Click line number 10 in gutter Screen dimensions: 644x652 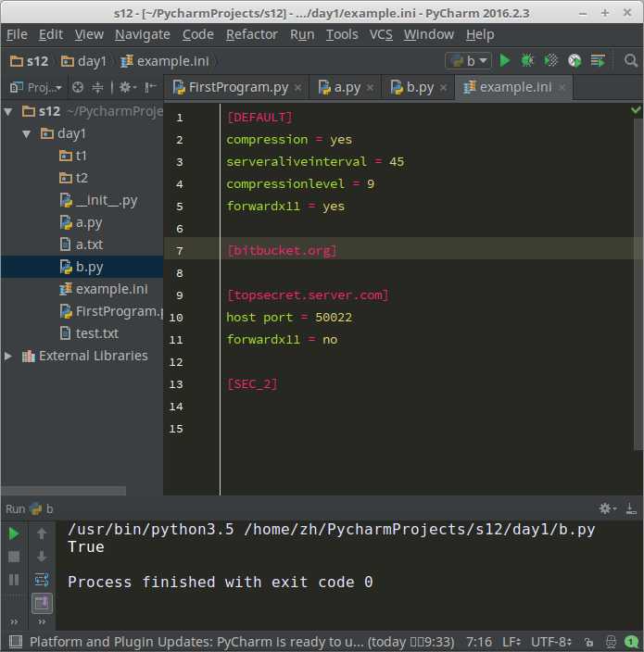tap(176, 318)
